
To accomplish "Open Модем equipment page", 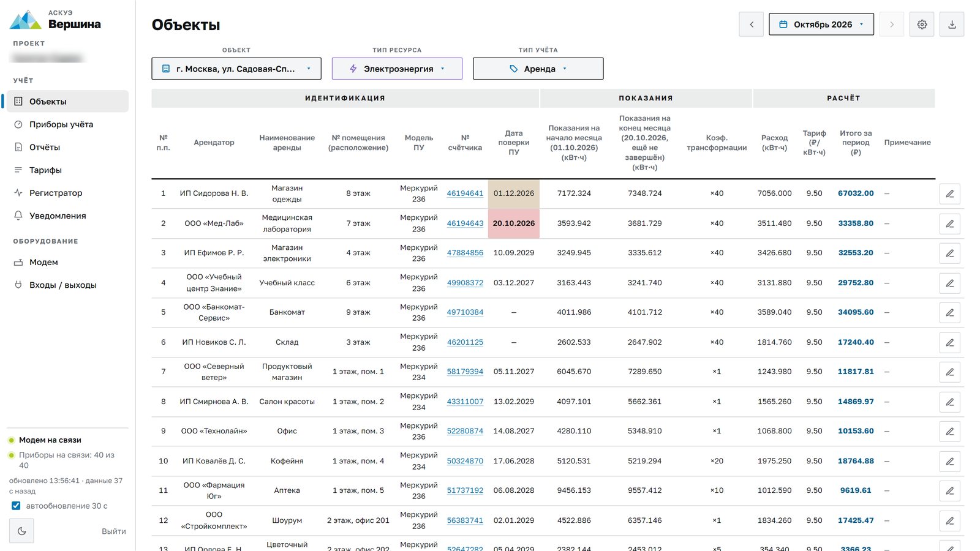I will coord(67,262).
